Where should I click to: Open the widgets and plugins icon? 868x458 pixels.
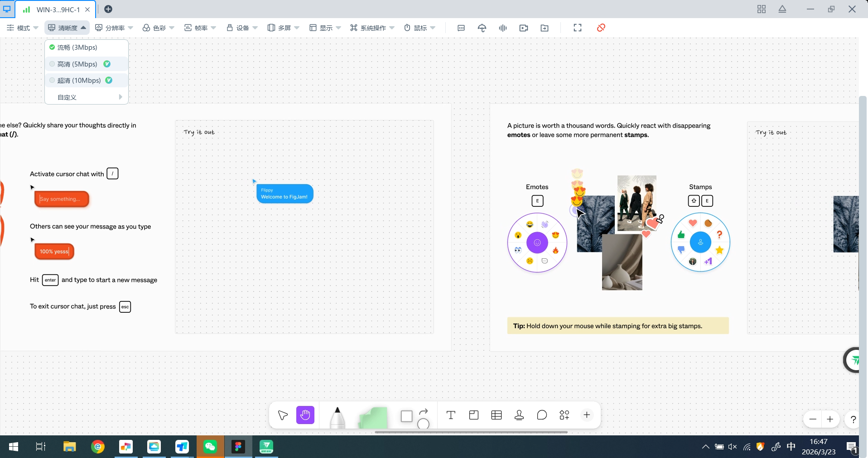pos(564,415)
